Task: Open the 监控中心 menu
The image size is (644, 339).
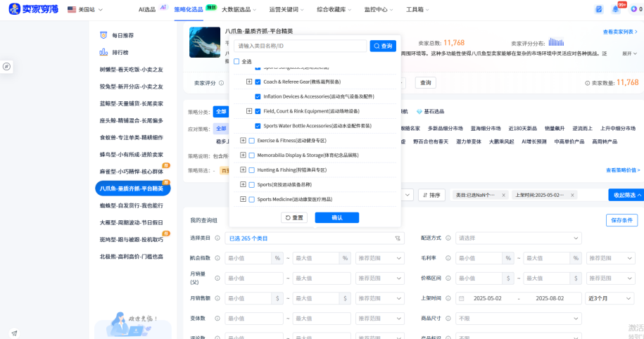Action: [378, 9]
